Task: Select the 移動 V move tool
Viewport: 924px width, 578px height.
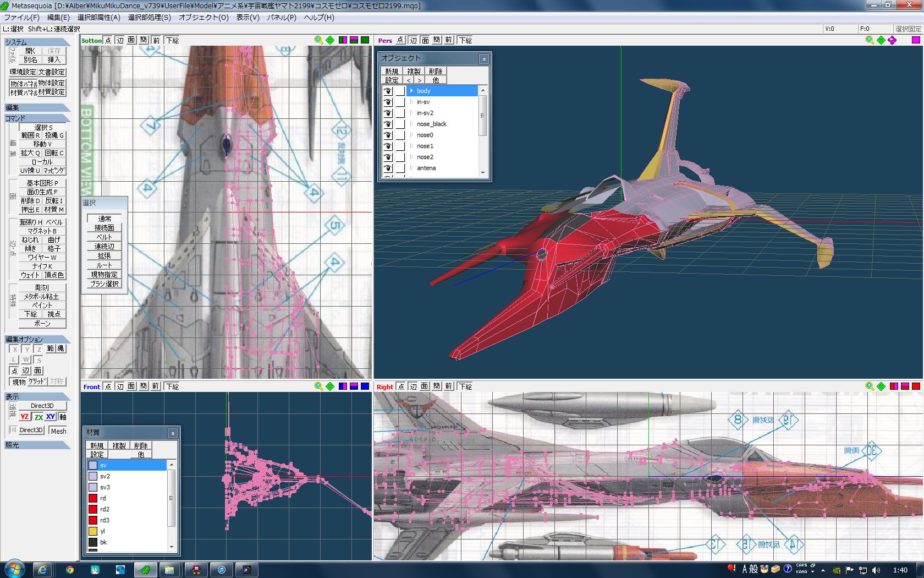Action: coord(43,144)
